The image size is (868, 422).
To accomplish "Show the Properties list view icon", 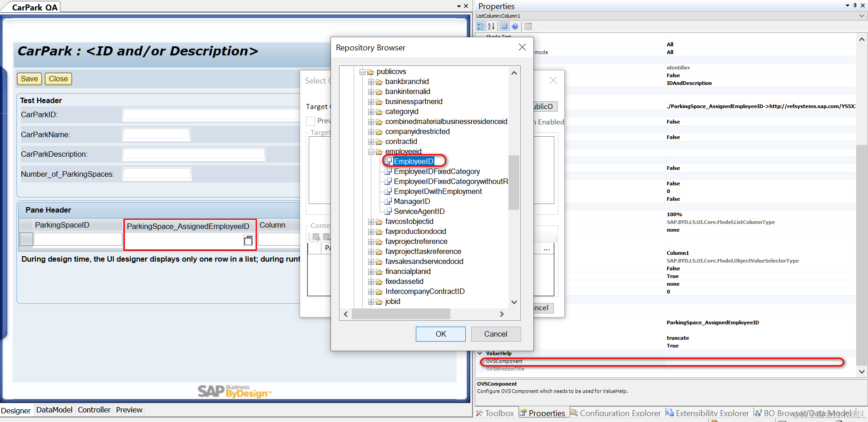I will 504,26.
